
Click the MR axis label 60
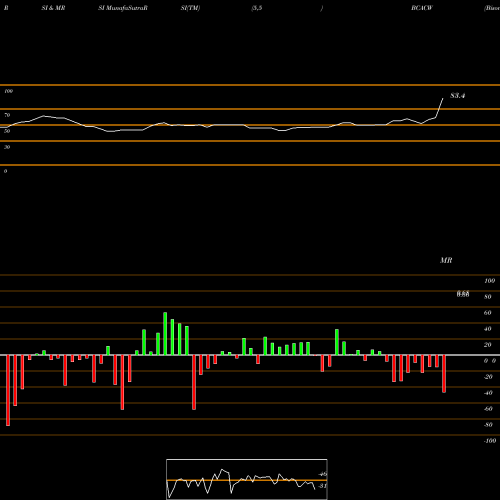[488, 313]
